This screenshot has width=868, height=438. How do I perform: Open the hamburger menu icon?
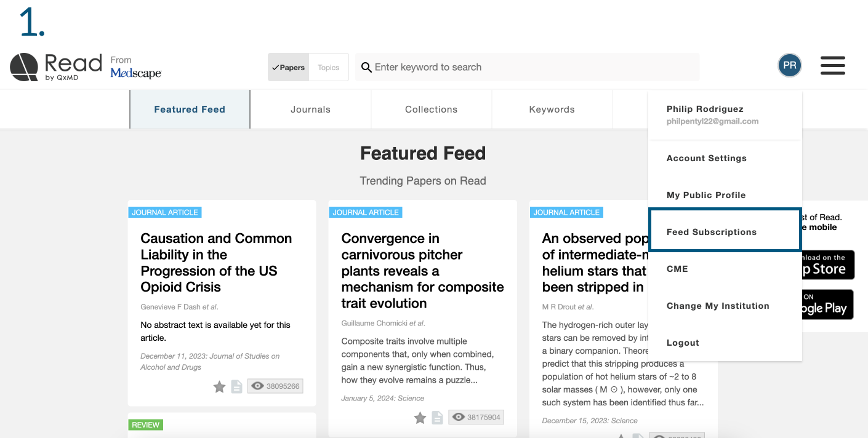[x=832, y=65]
